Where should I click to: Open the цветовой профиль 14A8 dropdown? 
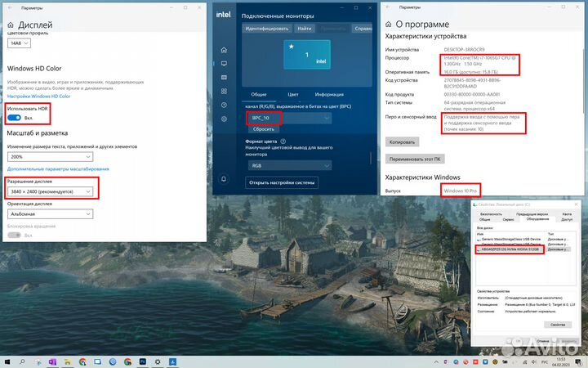(x=19, y=43)
